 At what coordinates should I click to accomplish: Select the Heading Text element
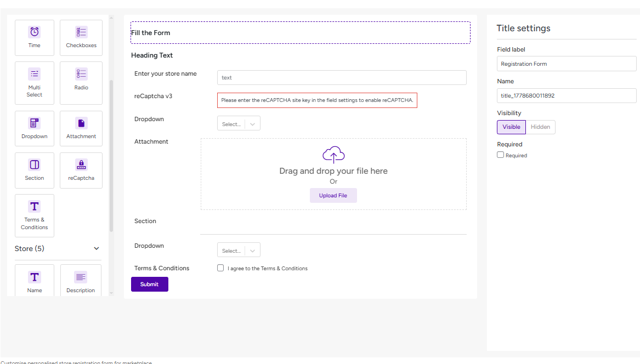[152, 55]
